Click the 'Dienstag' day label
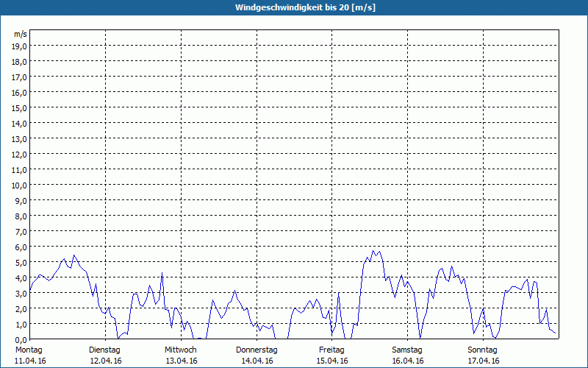This screenshot has width=588, height=368. pos(104,350)
